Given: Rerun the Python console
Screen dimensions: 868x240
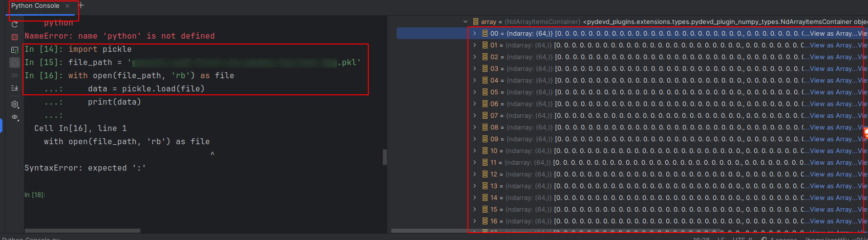Looking at the screenshot, I should pos(15,24).
